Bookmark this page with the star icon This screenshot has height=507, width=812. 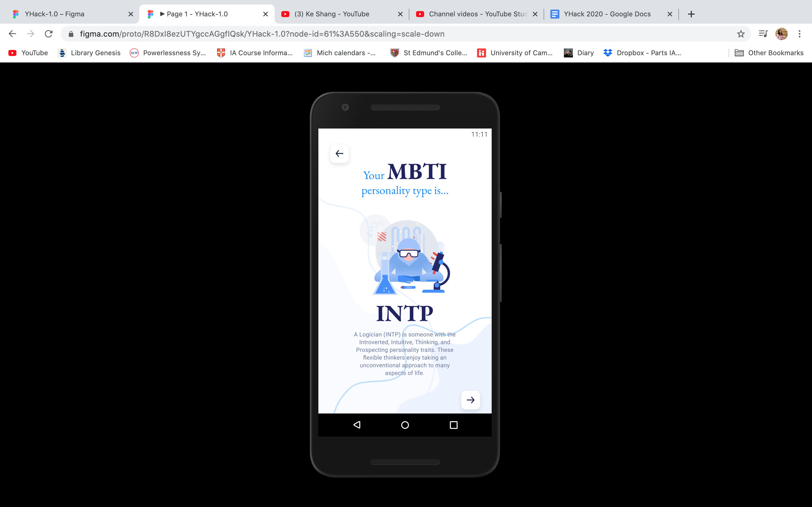pos(741,34)
